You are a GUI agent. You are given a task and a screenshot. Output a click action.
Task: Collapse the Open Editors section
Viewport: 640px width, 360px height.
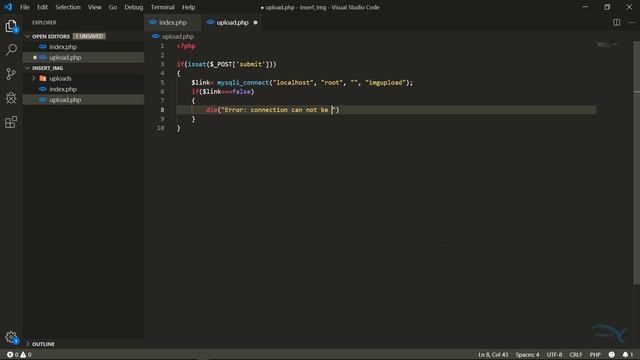click(x=28, y=36)
